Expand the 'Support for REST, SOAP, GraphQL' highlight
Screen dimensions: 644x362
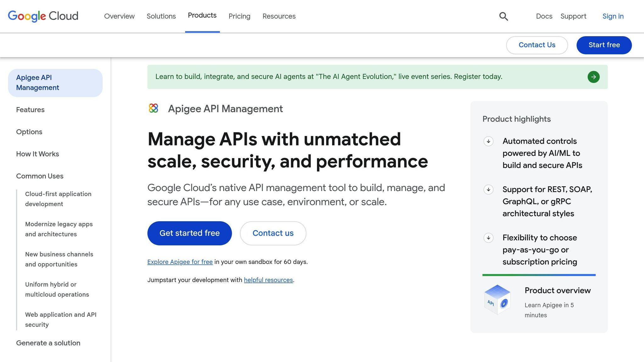488,190
